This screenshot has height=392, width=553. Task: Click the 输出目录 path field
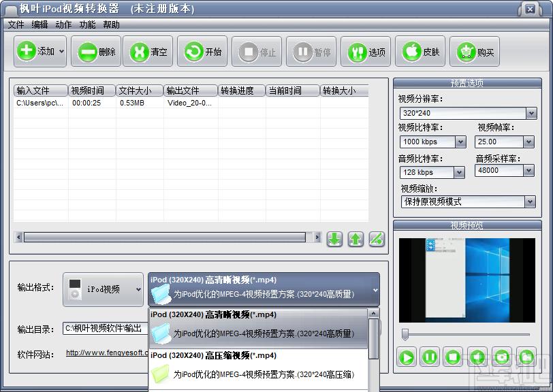click(x=106, y=329)
